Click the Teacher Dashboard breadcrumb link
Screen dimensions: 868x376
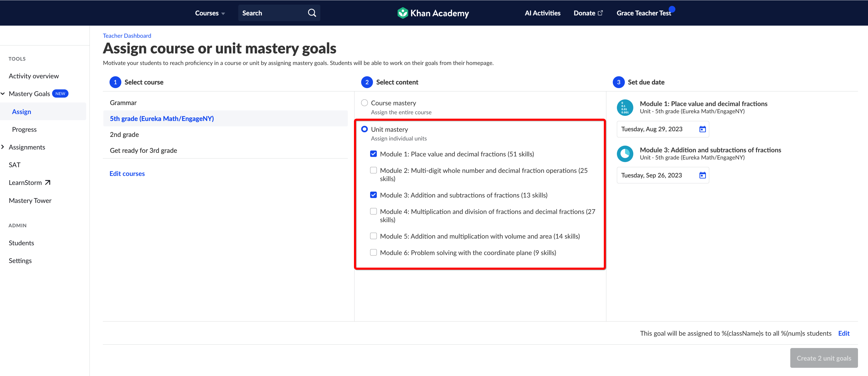tap(127, 36)
